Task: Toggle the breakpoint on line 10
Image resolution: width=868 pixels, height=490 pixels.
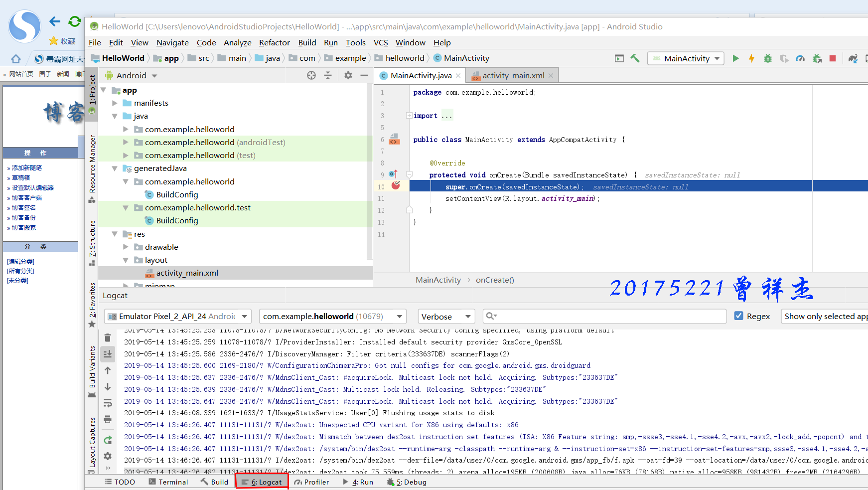Action: 396,186
